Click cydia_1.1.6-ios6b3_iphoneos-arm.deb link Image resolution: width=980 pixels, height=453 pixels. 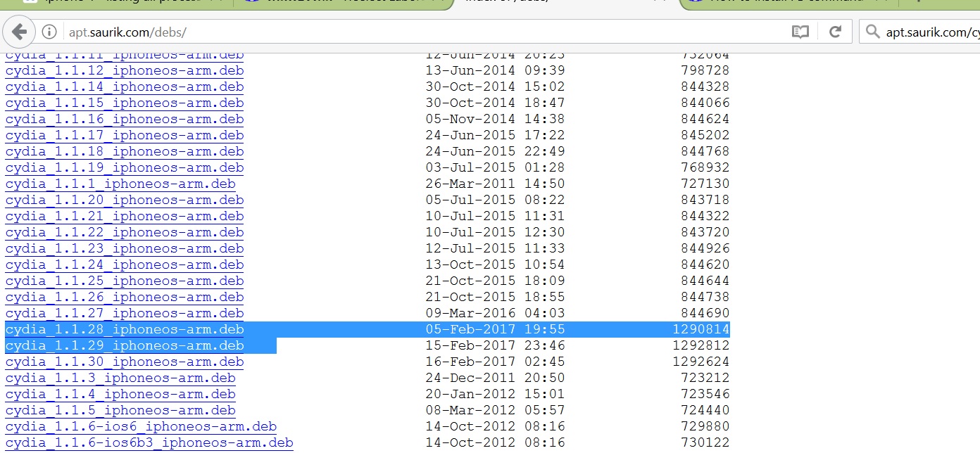point(149,442)
